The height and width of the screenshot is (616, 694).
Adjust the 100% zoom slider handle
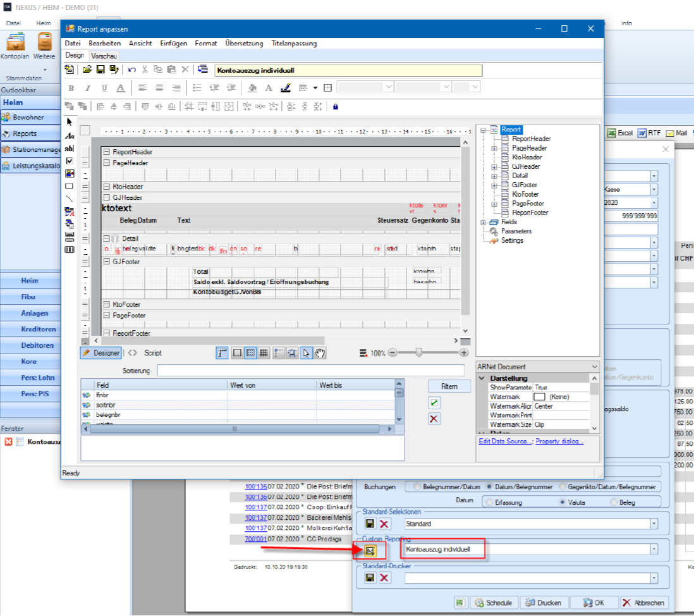click(418, 353)
